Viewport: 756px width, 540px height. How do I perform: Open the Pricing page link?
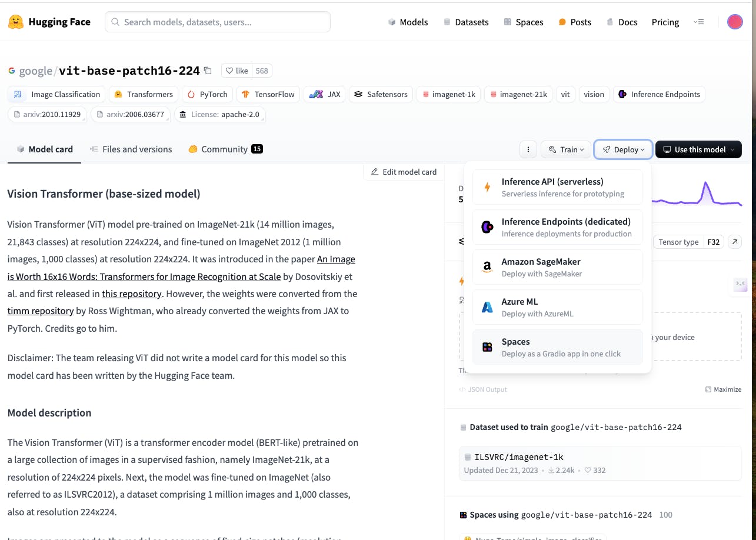[665, 22]
